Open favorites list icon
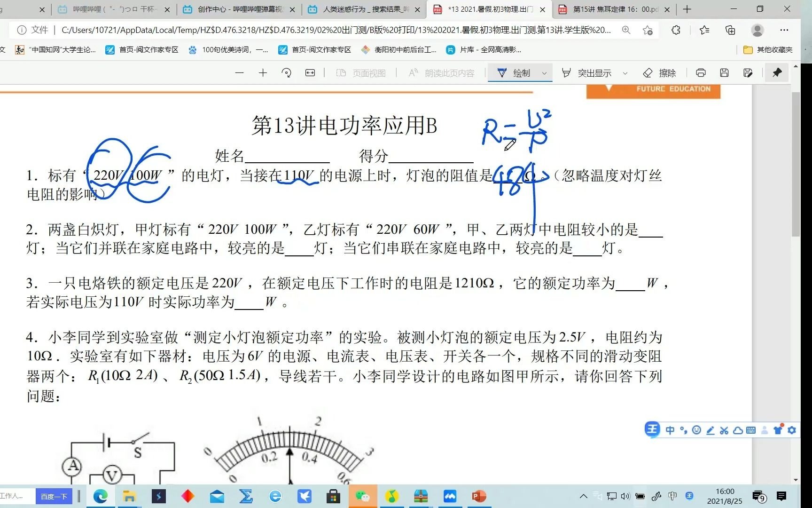812x508 pixels. pyautogui.click(x=704, y=30)
